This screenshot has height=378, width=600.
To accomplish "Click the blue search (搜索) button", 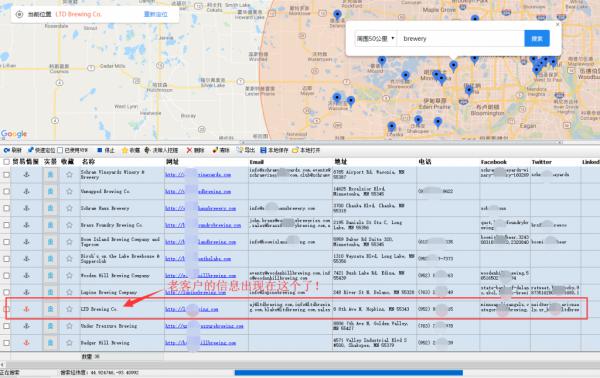I will click(x=537, y=39).
